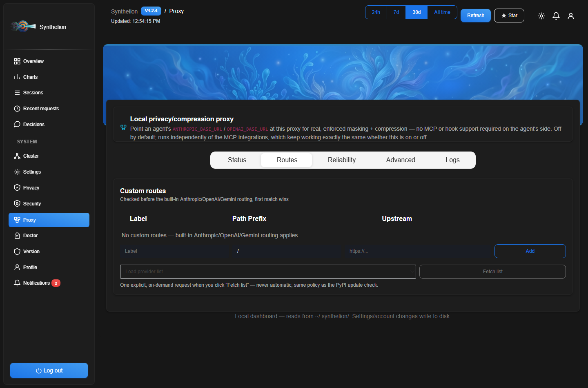588x388 pixels.
Task: Click the Decisions speech bubble icon
Action: [x=17, y=125]
